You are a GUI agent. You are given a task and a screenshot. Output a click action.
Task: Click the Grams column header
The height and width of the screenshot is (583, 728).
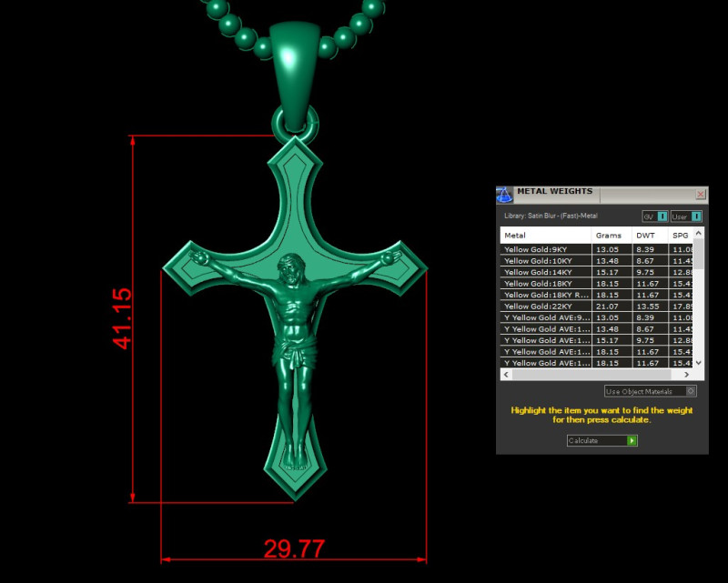point(608,235)
